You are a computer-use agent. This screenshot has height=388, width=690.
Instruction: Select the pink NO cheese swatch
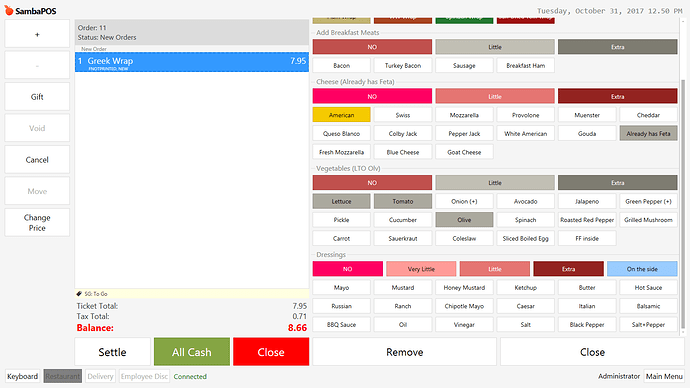372,96
